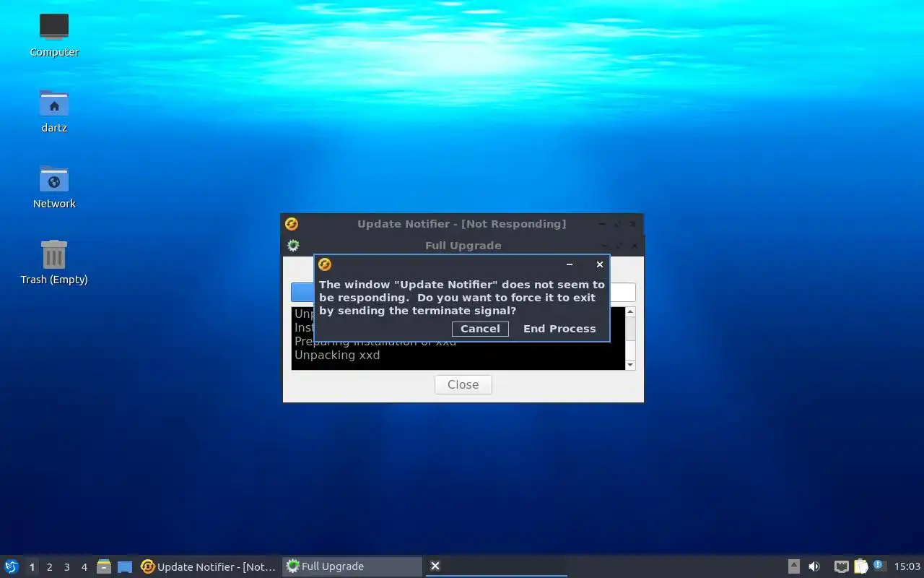Click the network connection tray icon
The image size is (924, 578).
pos(841,566)
